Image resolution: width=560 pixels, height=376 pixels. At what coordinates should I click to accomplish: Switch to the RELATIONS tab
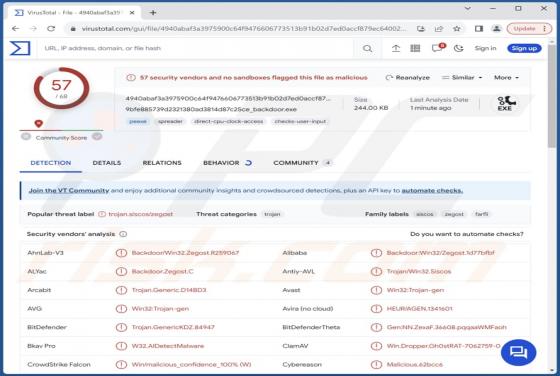tap(162, 163)
